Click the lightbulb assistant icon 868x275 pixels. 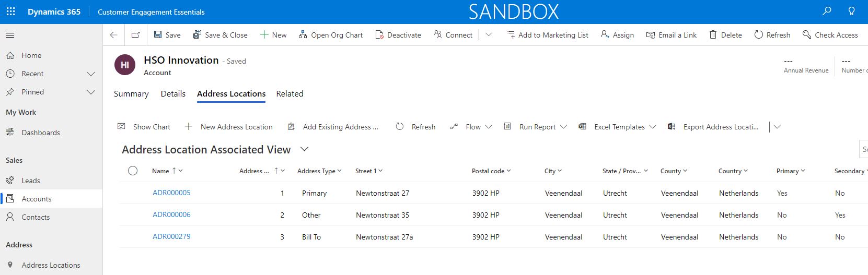tap(851, 11)
